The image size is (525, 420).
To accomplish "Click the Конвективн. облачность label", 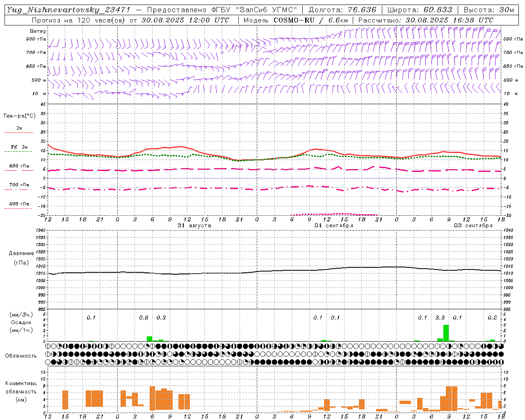I will 21,388.
